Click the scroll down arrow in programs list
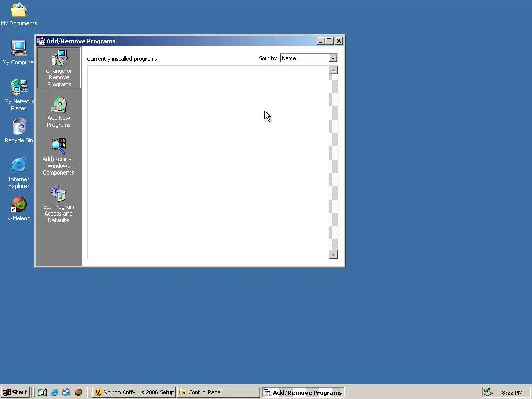 [334, 255]
